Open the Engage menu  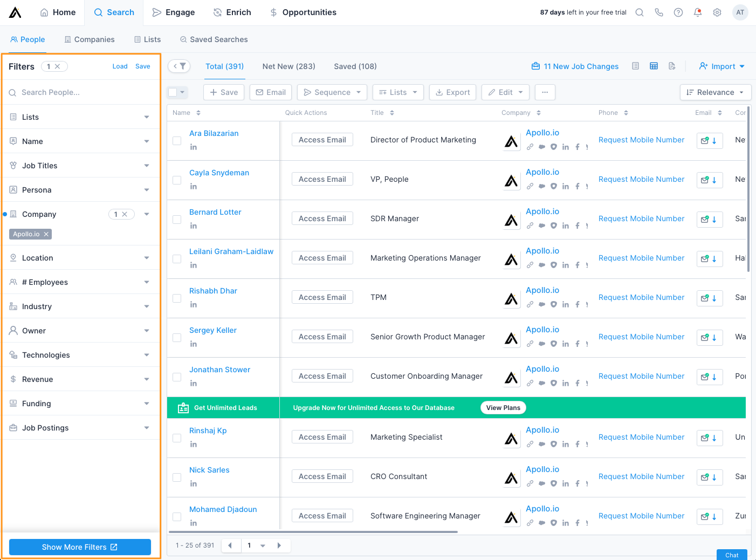click(x=174, y=12)
